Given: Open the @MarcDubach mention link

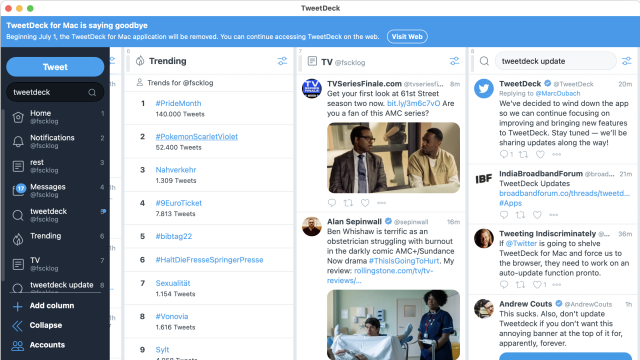Looking at the screenshot, I should 558,93.
